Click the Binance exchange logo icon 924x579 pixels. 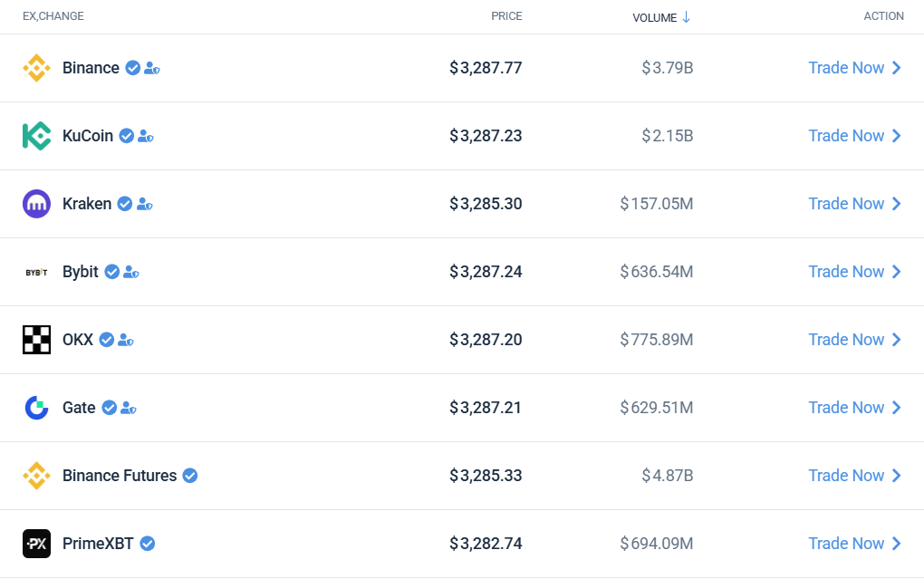[x=36, y=68]
